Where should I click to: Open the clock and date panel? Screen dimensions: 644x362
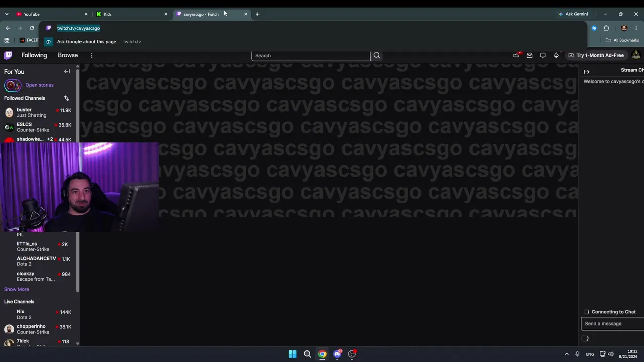[628, 354]
